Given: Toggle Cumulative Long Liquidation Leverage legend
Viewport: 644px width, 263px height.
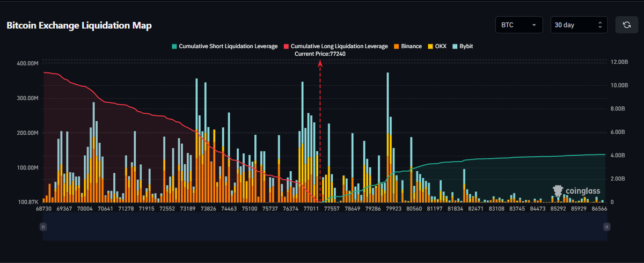Looking at the screenshot, I should coord(336,47).
